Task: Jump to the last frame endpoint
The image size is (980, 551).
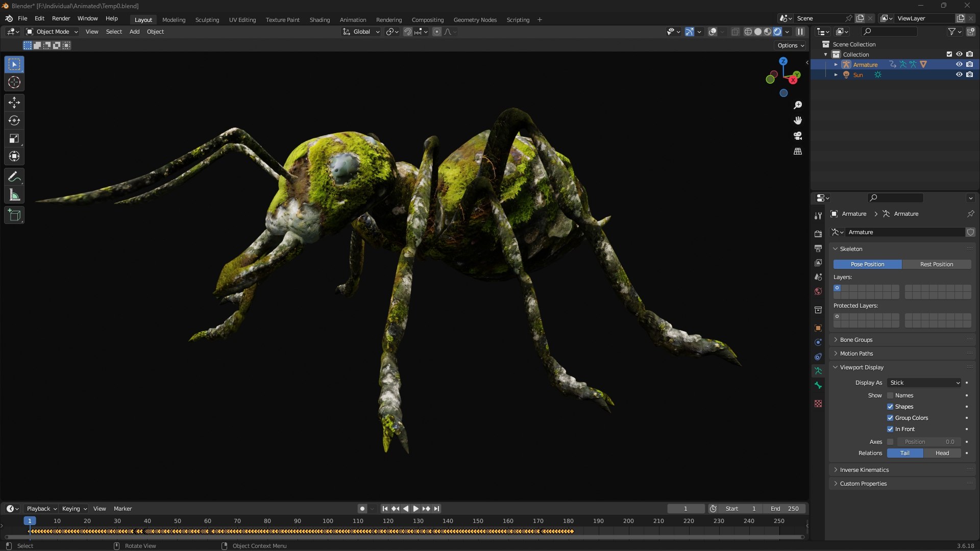Action: tap(436, 509)
